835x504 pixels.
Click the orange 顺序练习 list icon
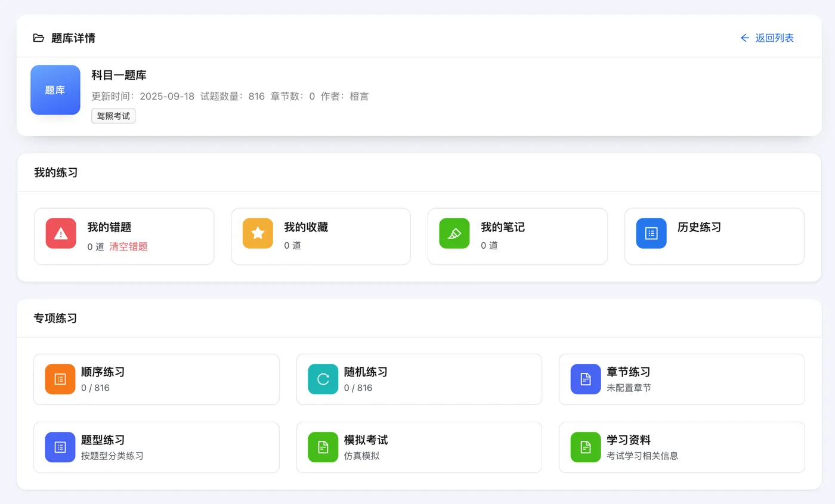pos(60,379)
